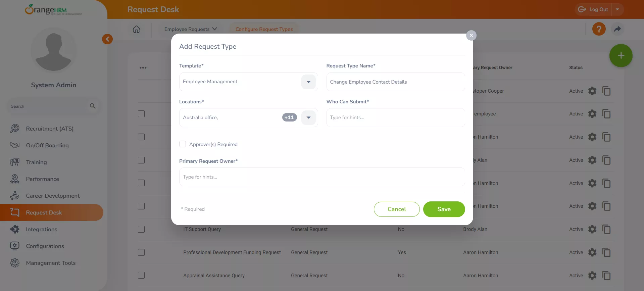Viewport: 644px width, 291px height.
Task: Focus the Who Can Submit field
Action: (396, 117)
